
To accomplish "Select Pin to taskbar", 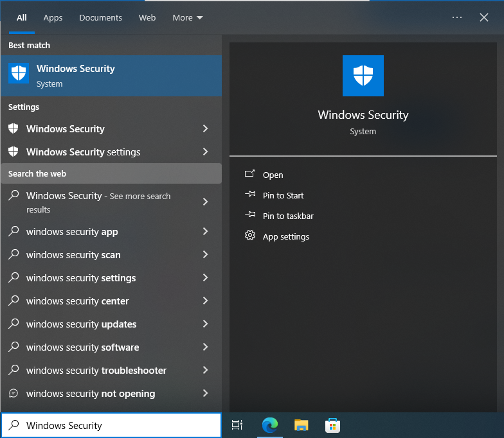I will (288, 216).
